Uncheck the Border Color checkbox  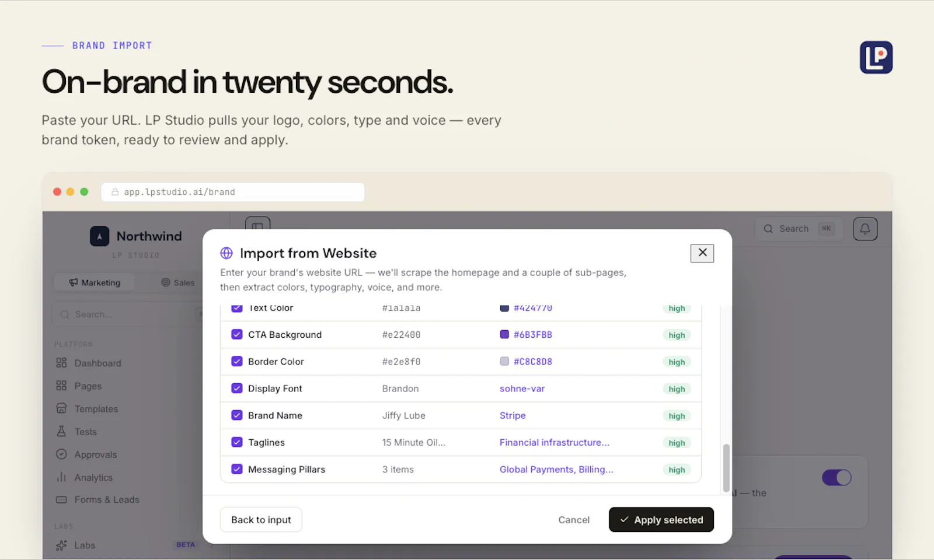pyautogui.click(x=237, y=361)
